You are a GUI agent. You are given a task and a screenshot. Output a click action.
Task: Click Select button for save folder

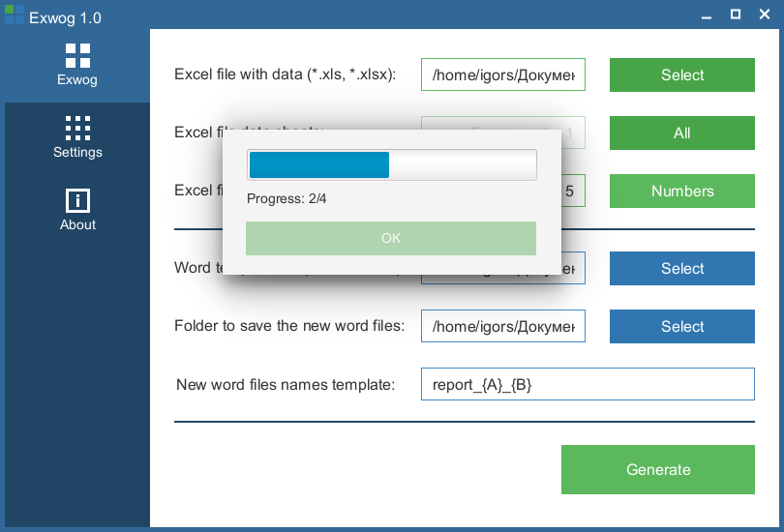682,326
